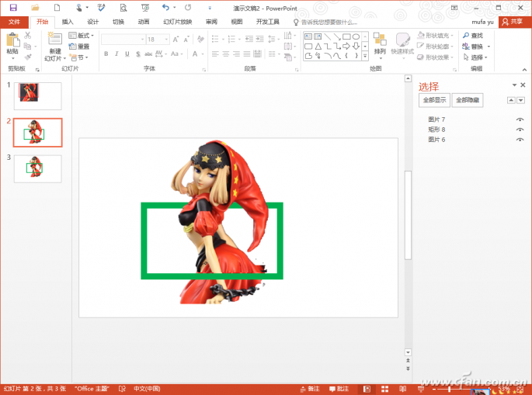Click Hide All in selection pane
The width and height of the screenshot is (532, 395).
(x=468, y=100)
